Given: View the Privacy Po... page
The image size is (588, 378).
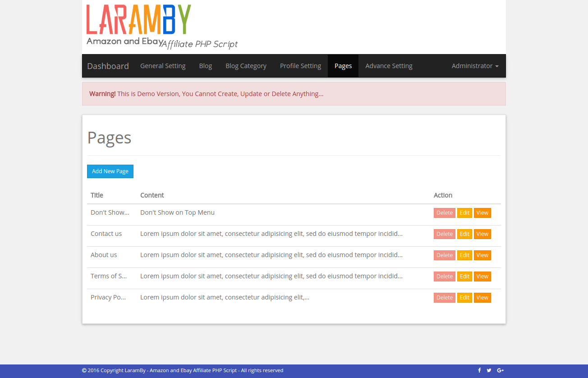Looking at the screenshot, I should (x=482, y=298).
